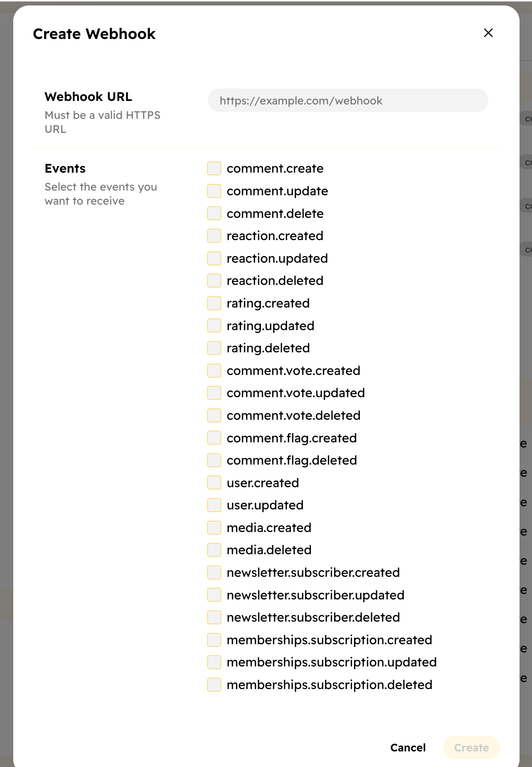Enable the comment.update event
The image size is (532, 767).
pyautogui.click(x=214, y=191)
